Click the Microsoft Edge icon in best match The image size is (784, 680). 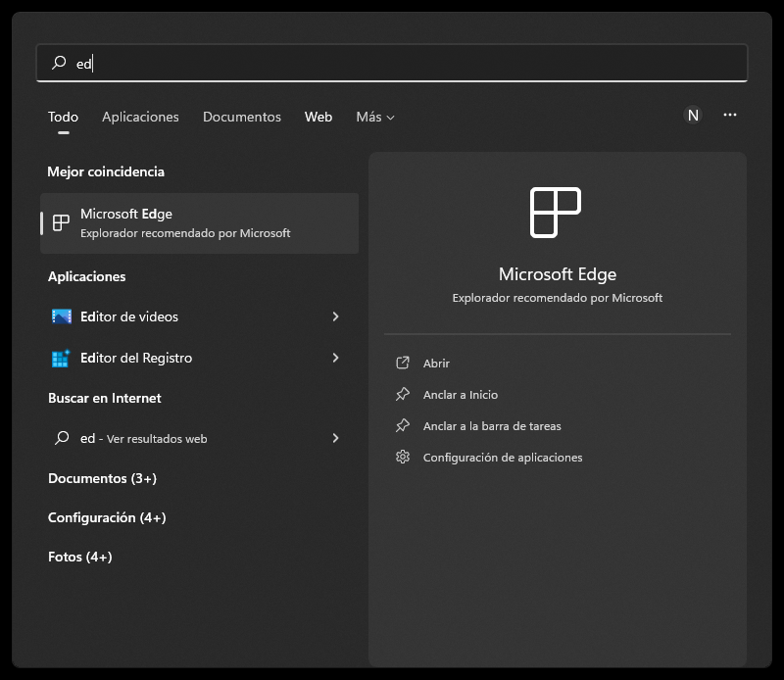[x=61, y=223]
